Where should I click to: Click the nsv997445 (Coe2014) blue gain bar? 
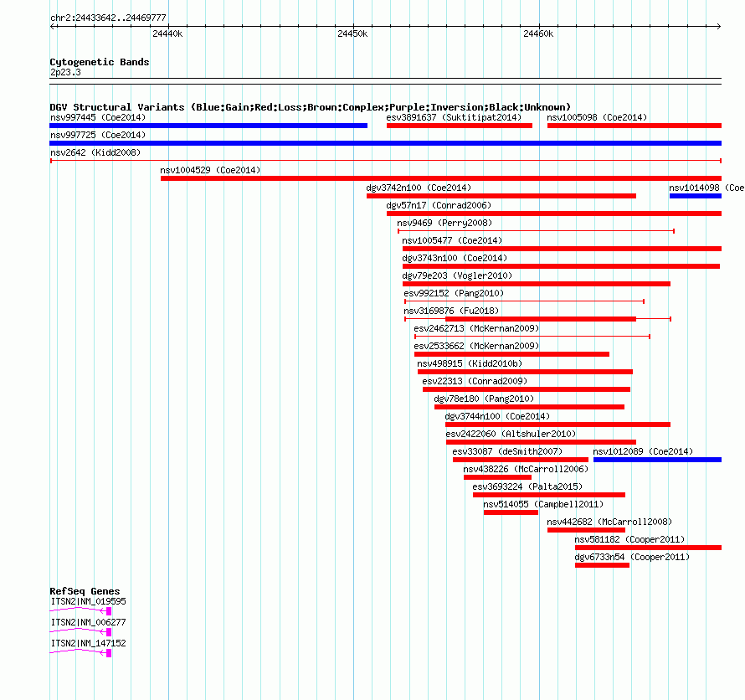208,126
